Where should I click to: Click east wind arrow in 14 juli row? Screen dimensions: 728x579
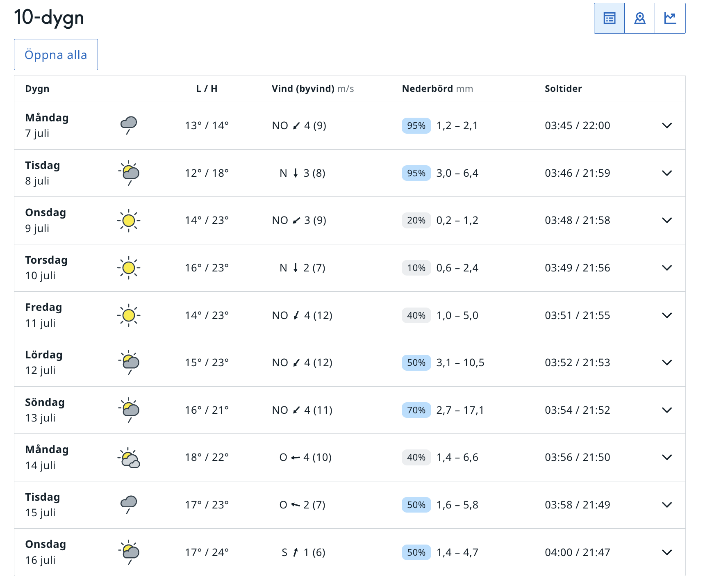click(x=296, y=458)
